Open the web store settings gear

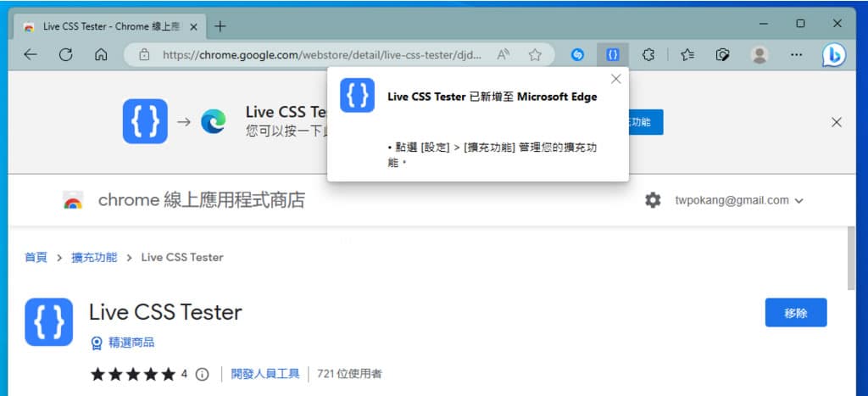point(653,200)
